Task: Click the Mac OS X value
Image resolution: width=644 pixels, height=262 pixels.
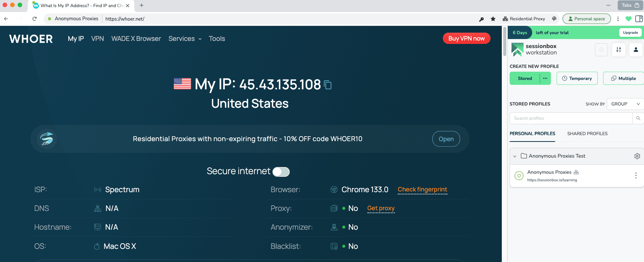Action: click(120, 246)
